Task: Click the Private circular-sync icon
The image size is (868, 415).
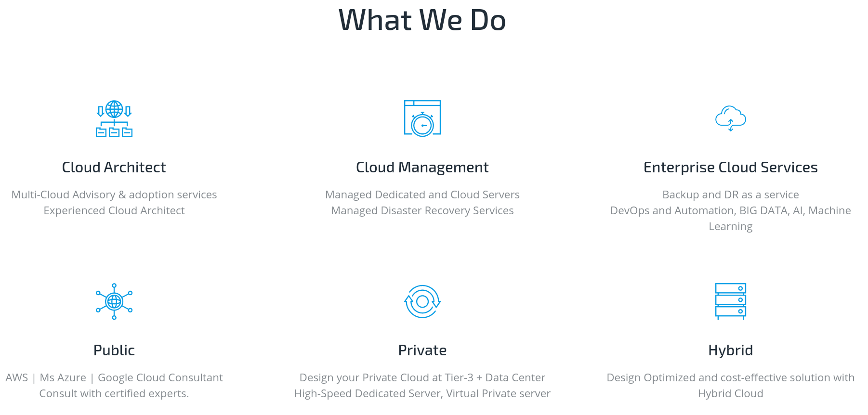Action: (x=422, y=301)
